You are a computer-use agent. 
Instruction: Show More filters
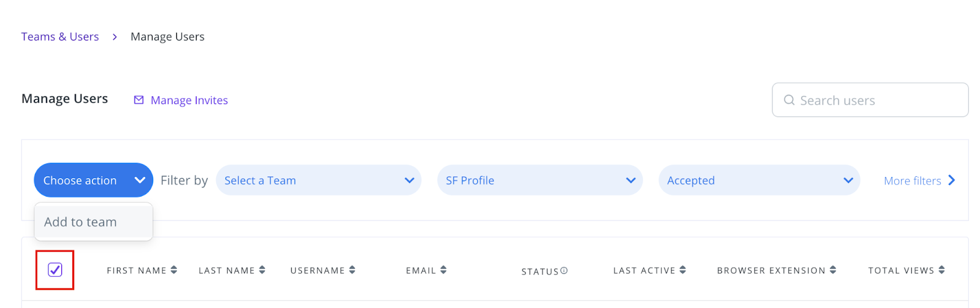[x=919, y=181]
